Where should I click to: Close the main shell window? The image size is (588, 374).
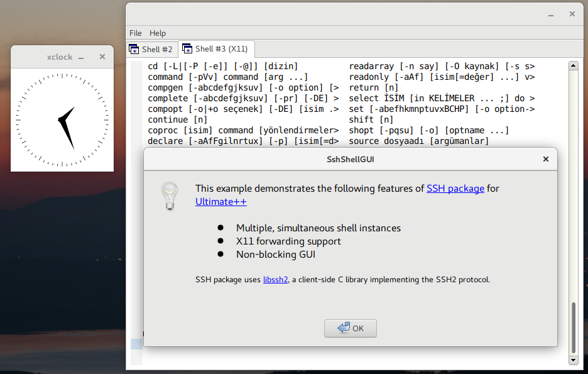click(572, 13)
